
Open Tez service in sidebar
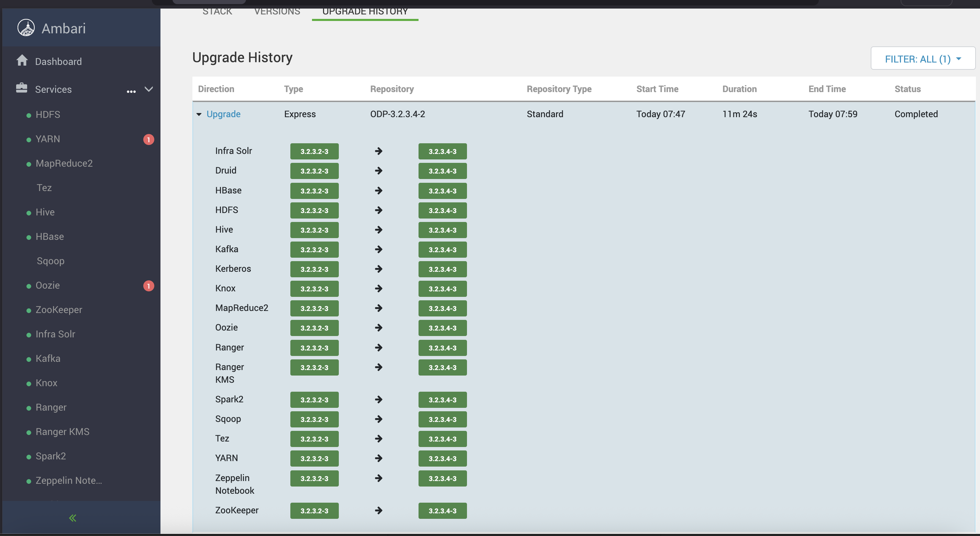44,188
